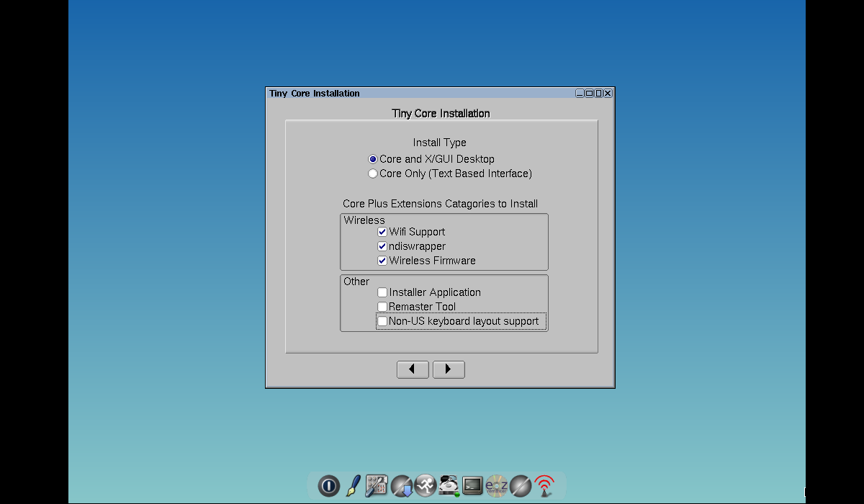Enable Non-US keyboard layout support
This screenshot has height=504, width=864.
[382, 321]
